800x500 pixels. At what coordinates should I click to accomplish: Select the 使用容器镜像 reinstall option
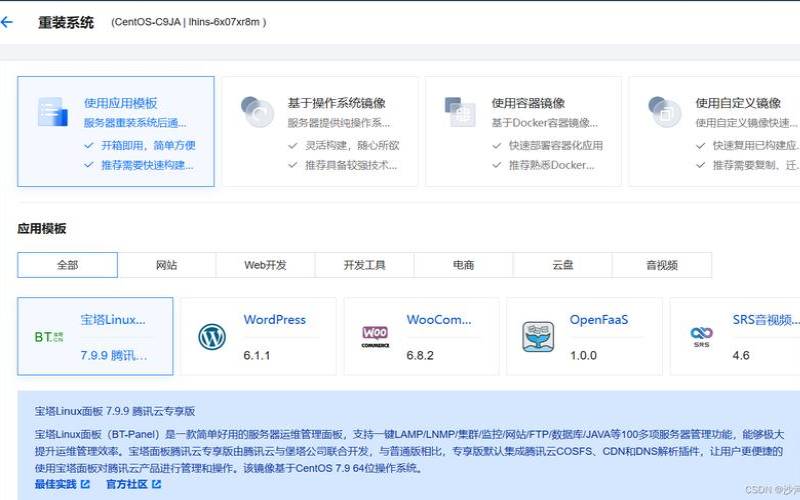pyautogui.click(x=523, y=132)
